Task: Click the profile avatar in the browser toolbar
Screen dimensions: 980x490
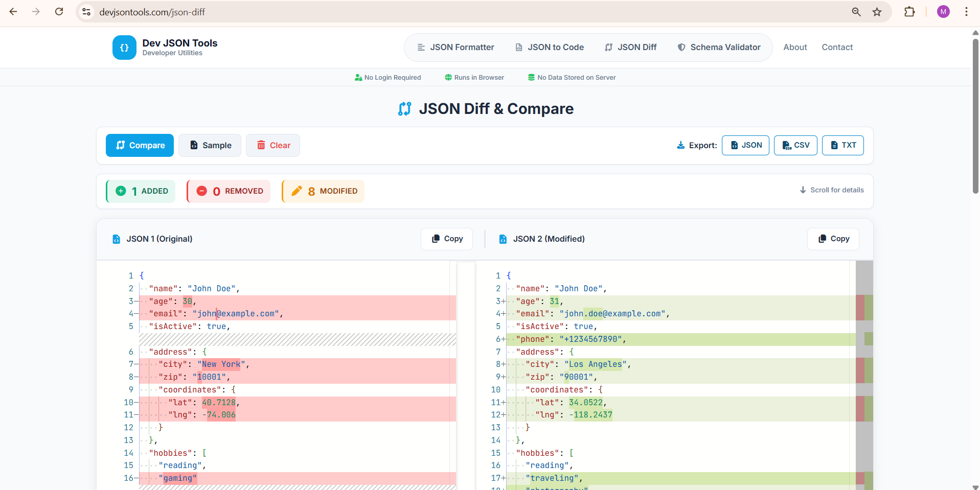Action: click(943, 12)
